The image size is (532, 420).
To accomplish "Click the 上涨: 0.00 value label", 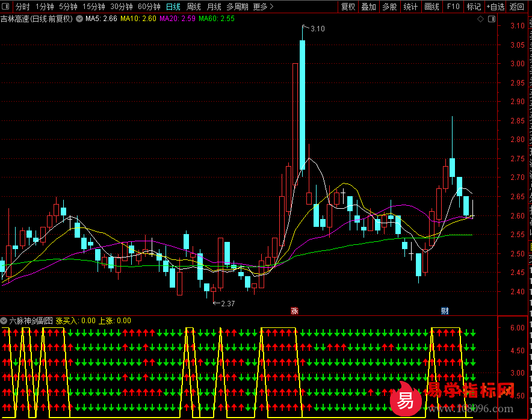I will click(115, 321).
